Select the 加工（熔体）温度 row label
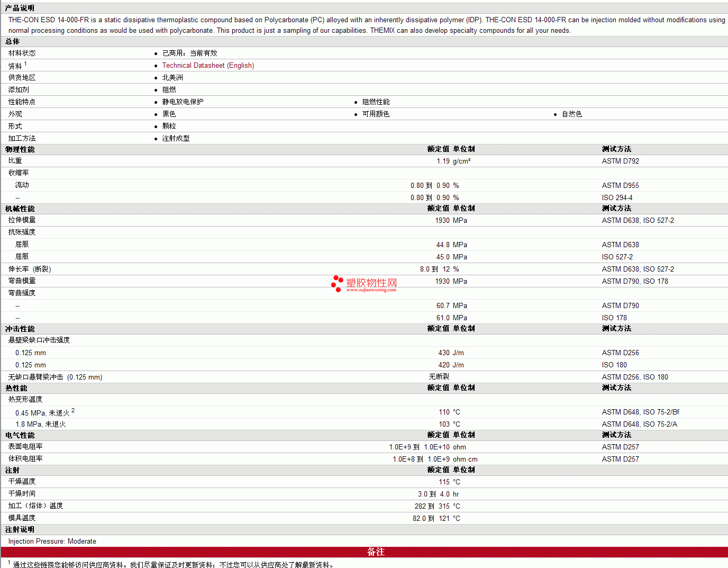The width and height of the screenshot is (728, 568). click(x=35, y=506)
